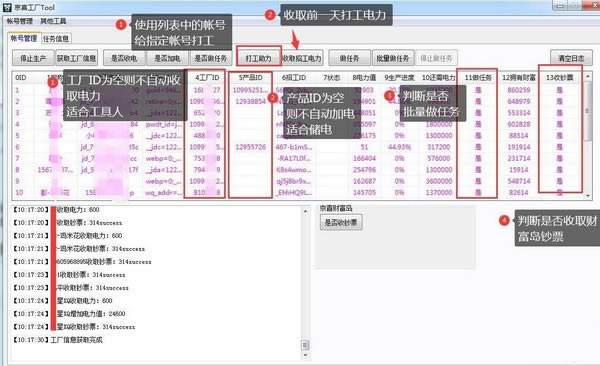The image size is (600, 366).
Task: Select wealth value 648979
Action: pos(519,101)
